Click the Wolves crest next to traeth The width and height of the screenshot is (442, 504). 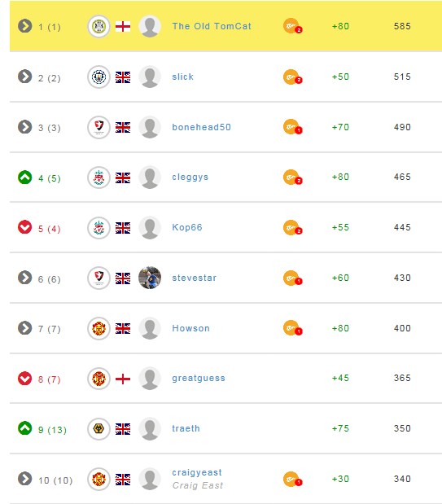(98, 429)
